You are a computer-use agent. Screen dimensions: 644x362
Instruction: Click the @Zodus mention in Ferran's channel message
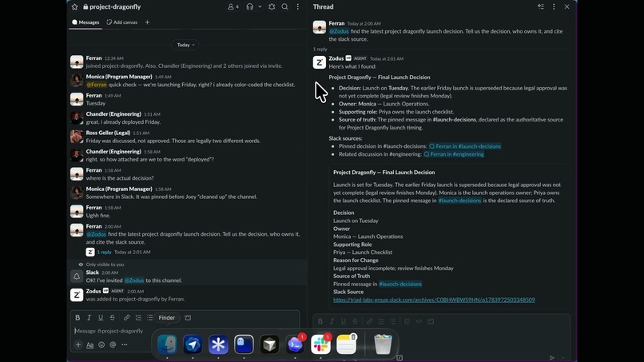96,234
